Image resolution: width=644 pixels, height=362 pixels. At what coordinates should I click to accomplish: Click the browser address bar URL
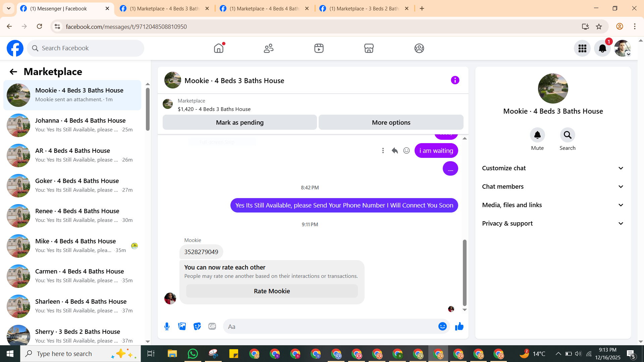[x=126, y=26]
